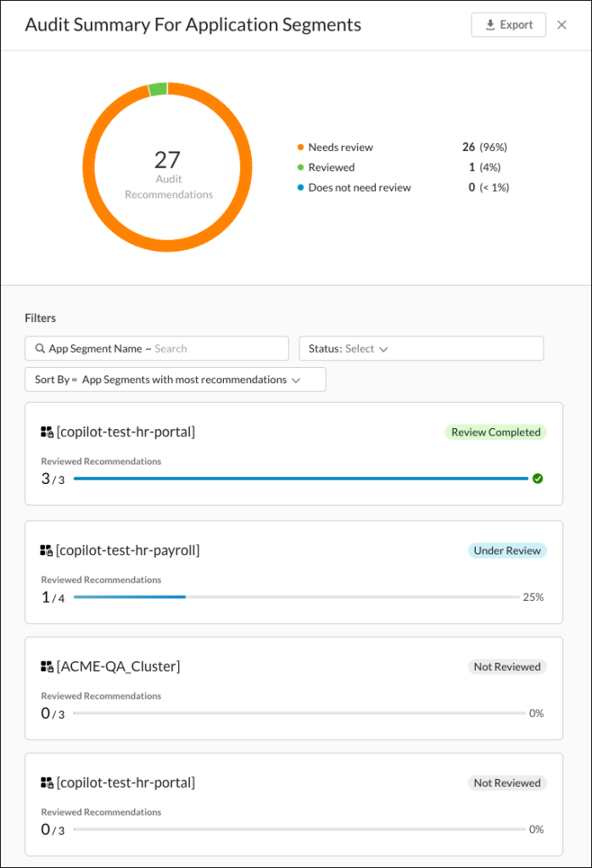Open the Status Select dropdown
This screenshot has height=868, width=592.
point(422,348)
